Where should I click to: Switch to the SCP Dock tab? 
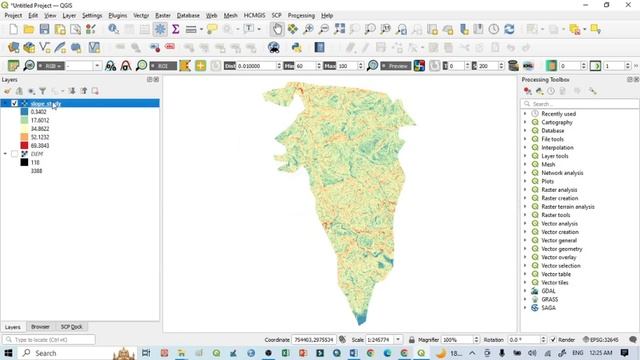(x=71, y=327)
